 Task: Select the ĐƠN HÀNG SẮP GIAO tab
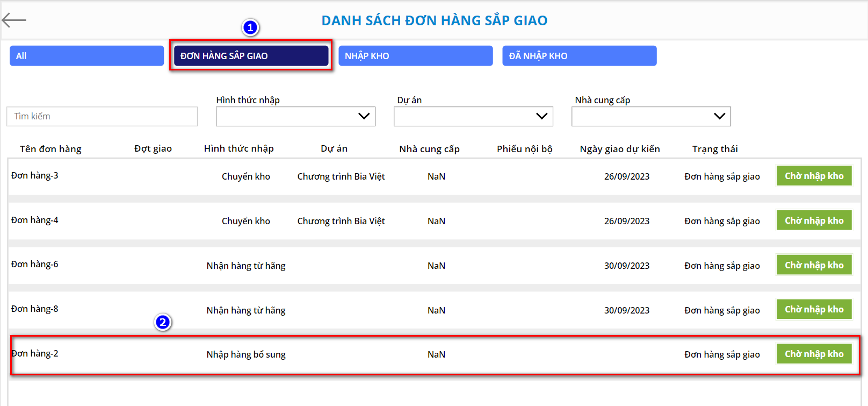click(x=251, y=56)
